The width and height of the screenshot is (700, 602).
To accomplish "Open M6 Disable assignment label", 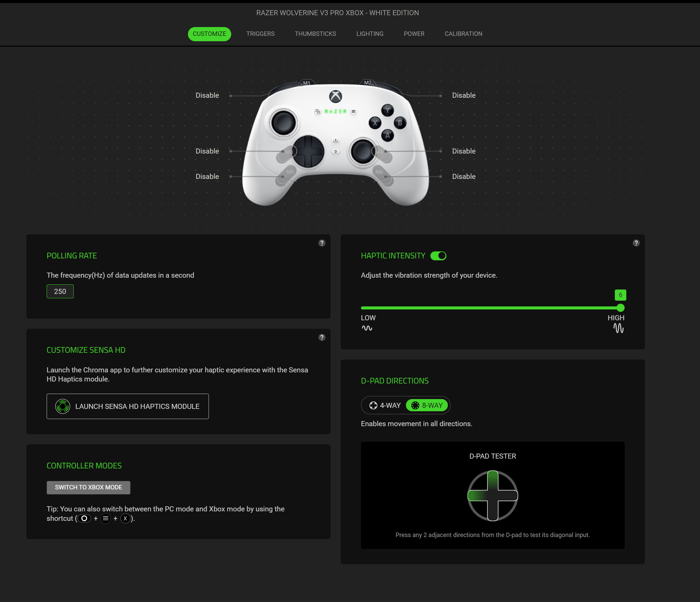I will (x=464, y=177).
